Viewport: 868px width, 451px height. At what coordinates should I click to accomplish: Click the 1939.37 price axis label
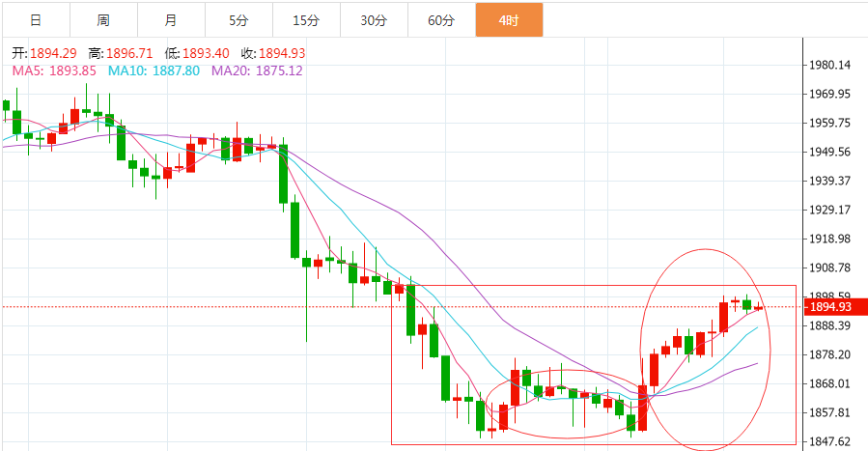click(829, 181)
